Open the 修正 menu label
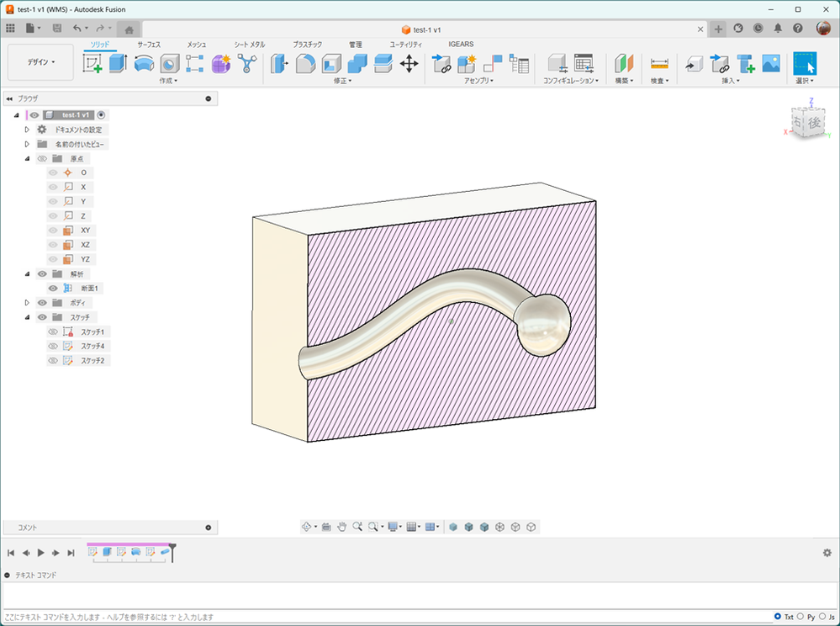The width and height of the screenshot is (840, 626). 341,81
